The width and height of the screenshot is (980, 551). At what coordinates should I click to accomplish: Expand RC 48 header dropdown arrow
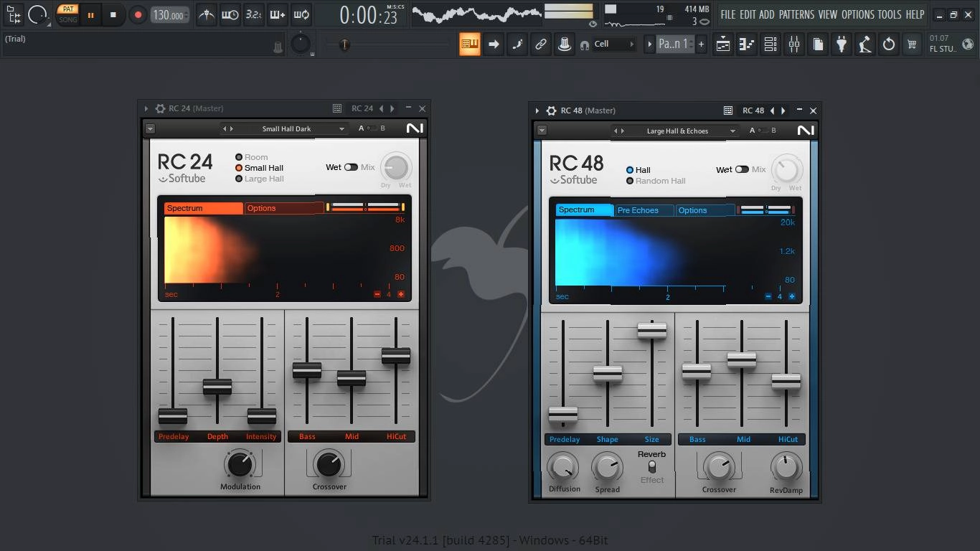click(542, 131)
